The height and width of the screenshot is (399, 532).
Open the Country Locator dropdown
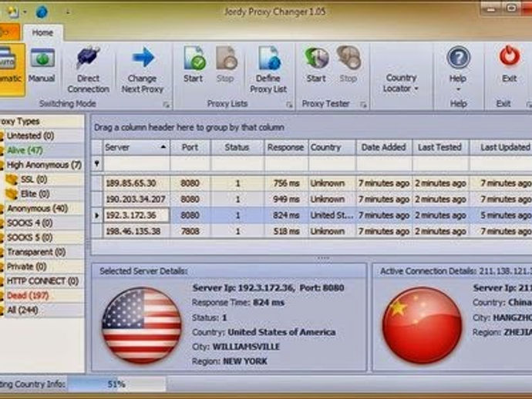(x=401, y=83)
